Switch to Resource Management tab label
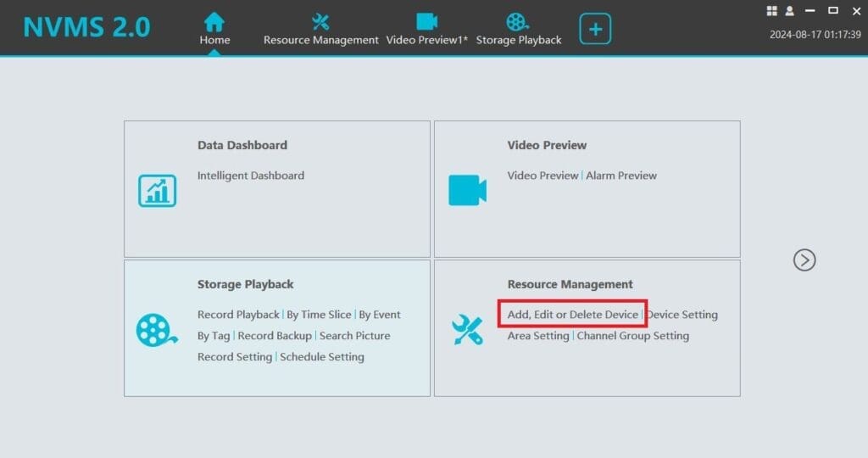 coord(321,40)
